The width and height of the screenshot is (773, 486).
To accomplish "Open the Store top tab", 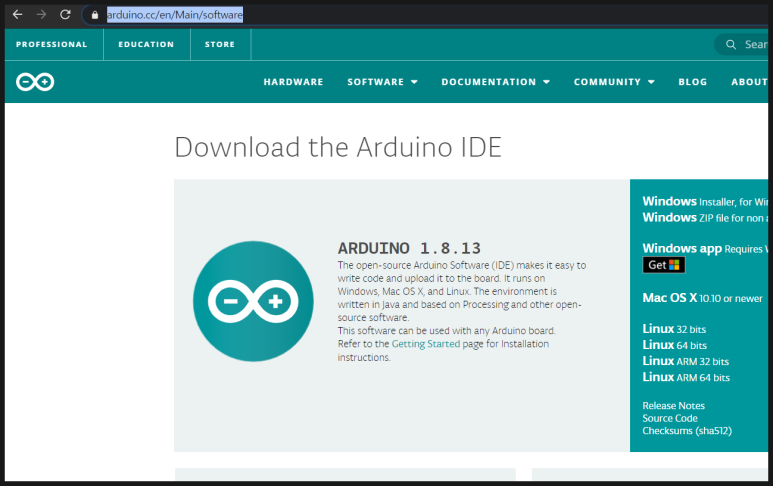I will tap(220, 44).
